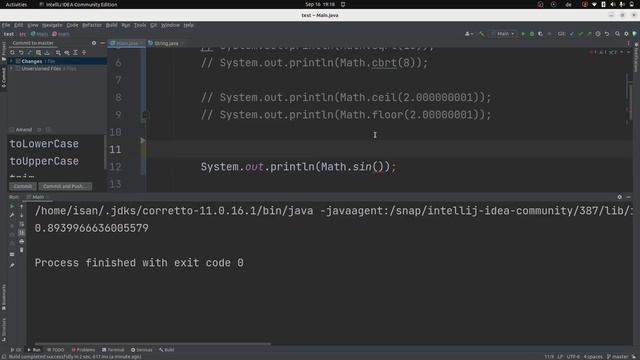Click the Git rollback icon in toolbar
Screen dimensions: 640x360
607,34
